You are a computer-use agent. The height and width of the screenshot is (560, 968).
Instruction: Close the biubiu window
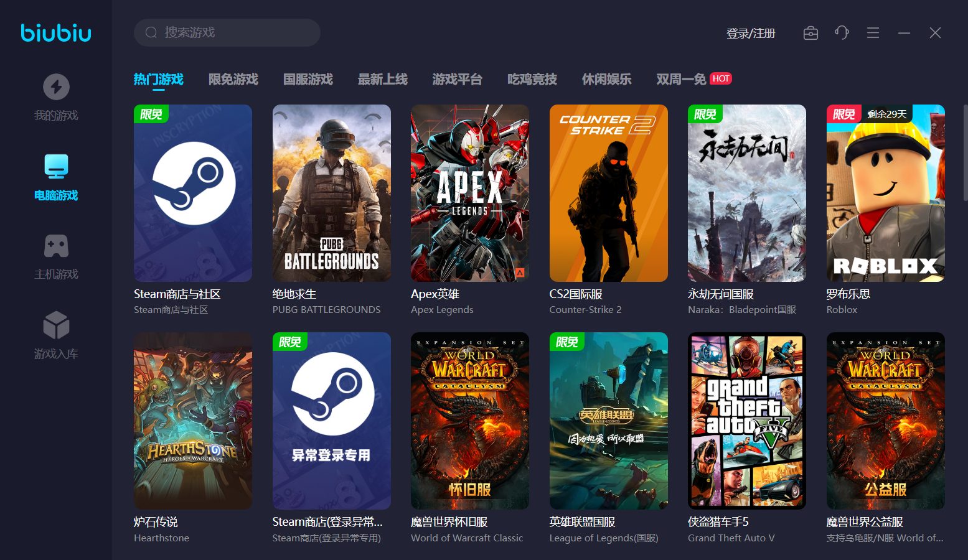click(x=935, y=33)
